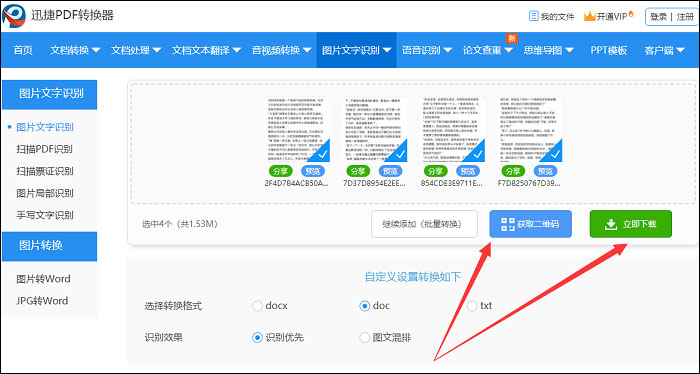
Task: Click the 识别效果 label
Action: 163,337
